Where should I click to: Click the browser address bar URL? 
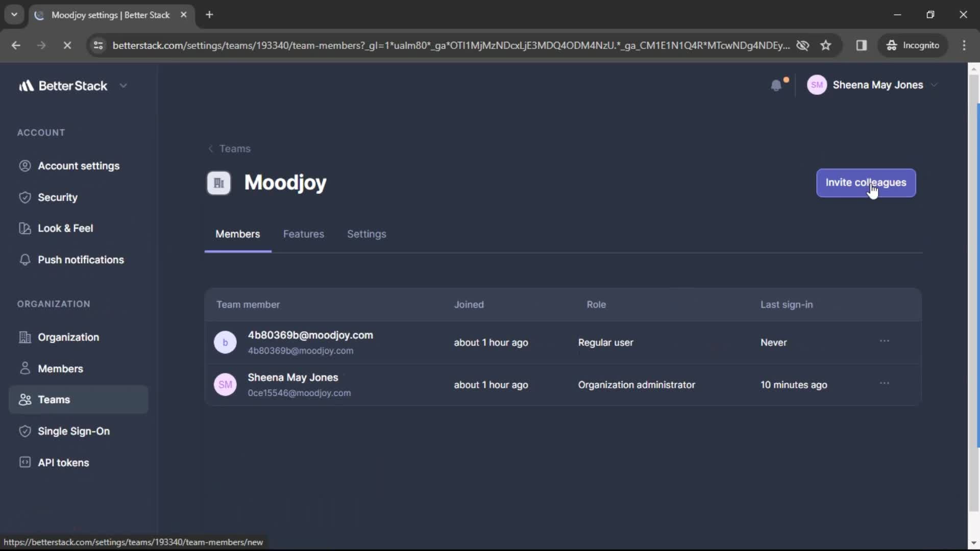(x=451, y=45)
